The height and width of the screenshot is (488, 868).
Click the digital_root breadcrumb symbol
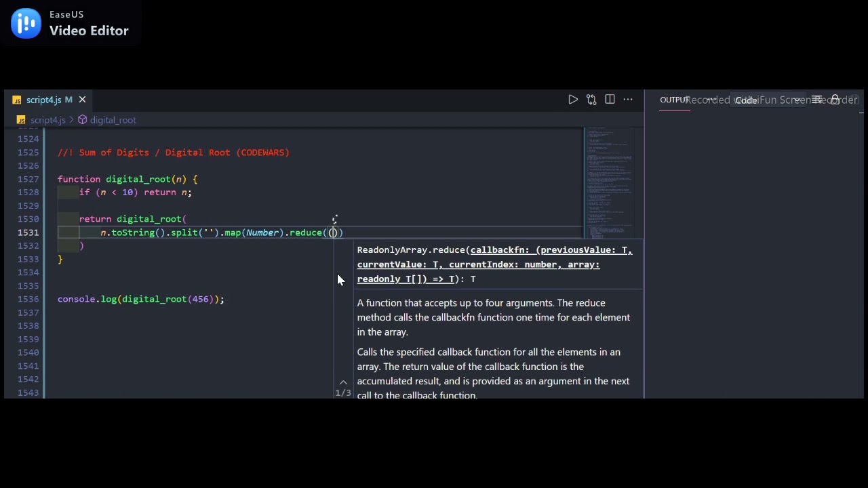pyautogui.click(x=113, y=120)
